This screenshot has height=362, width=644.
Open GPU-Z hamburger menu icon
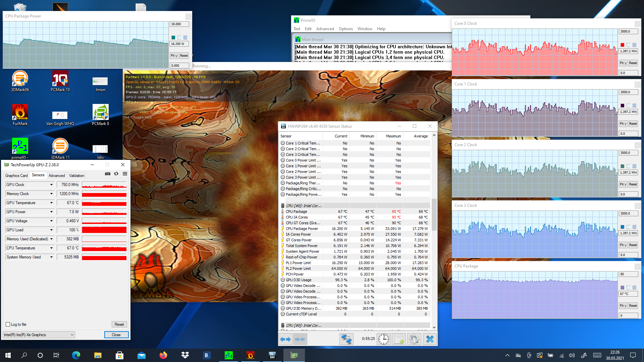(x=125, y=174)
